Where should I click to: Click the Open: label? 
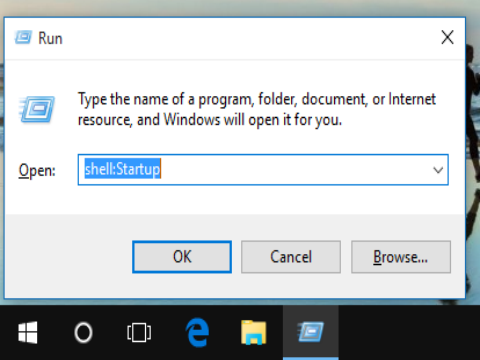pyautogui.click(x=37, y=171)
